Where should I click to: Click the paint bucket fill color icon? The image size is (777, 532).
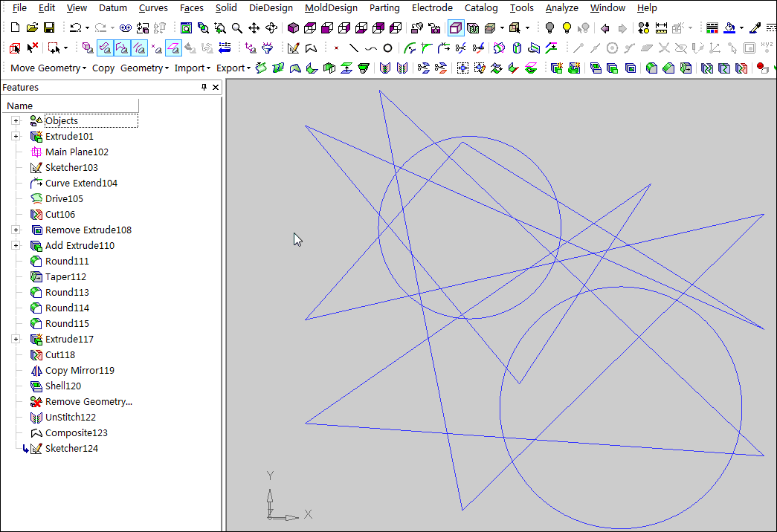pyautogui.click(x=730, y=28)
